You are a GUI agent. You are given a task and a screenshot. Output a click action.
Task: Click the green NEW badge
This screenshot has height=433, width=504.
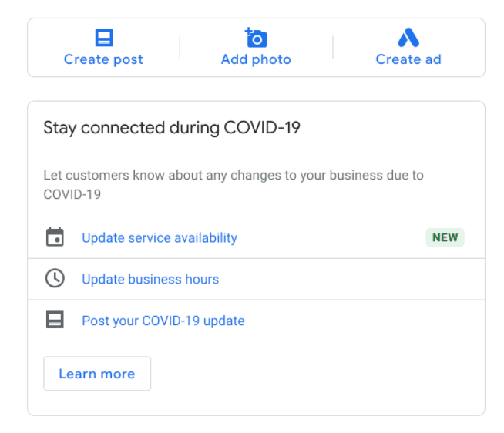point(445,237)
